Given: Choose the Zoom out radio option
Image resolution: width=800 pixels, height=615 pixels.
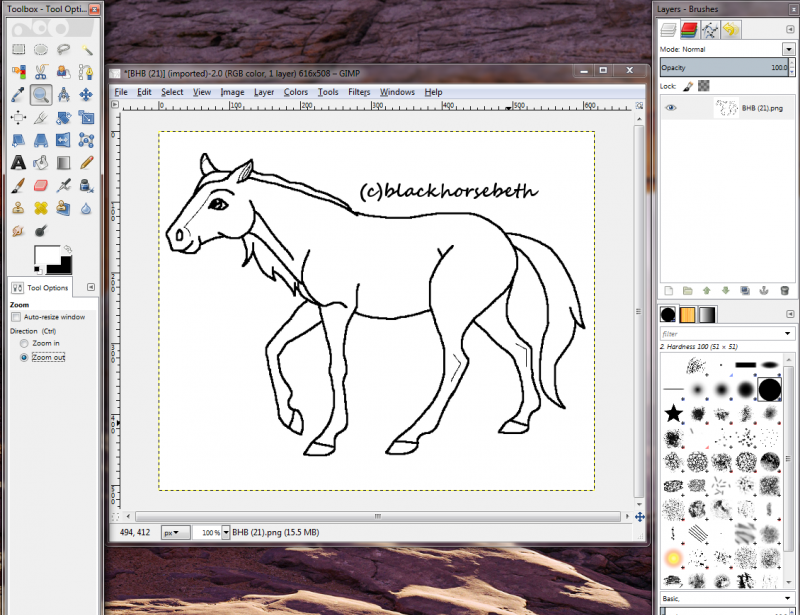Looking at the screenshot, I should tap(23, 357).
